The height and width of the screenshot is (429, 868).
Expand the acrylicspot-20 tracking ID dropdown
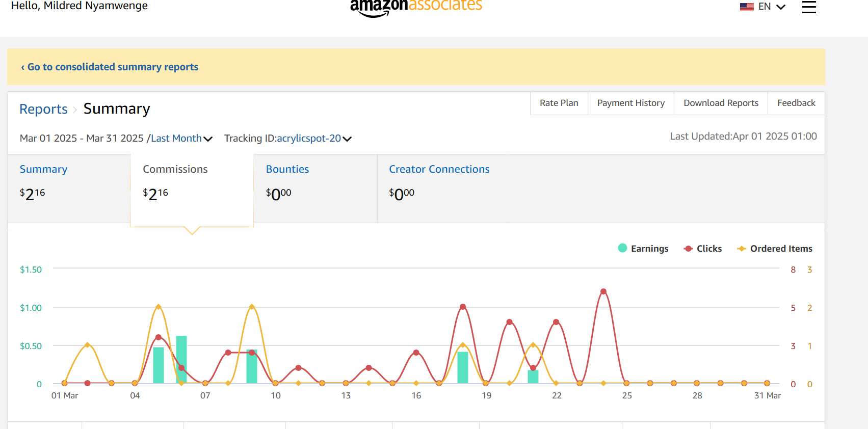point(314,138)
